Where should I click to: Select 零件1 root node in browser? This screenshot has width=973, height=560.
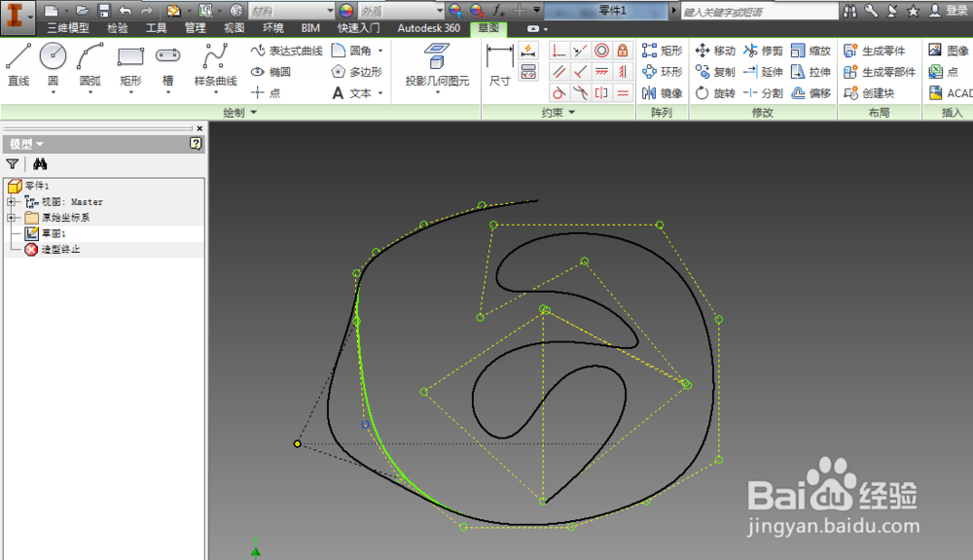(28, 186)
